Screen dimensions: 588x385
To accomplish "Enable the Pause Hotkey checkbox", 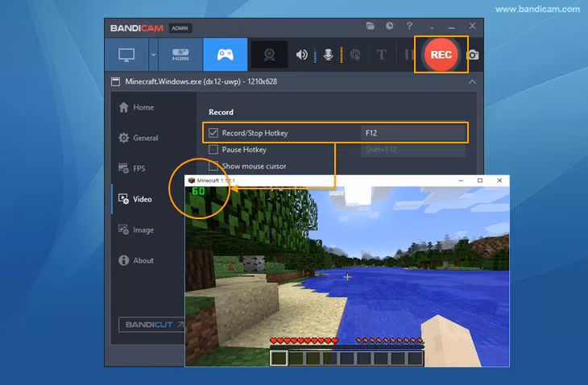I will coord(213,149).
